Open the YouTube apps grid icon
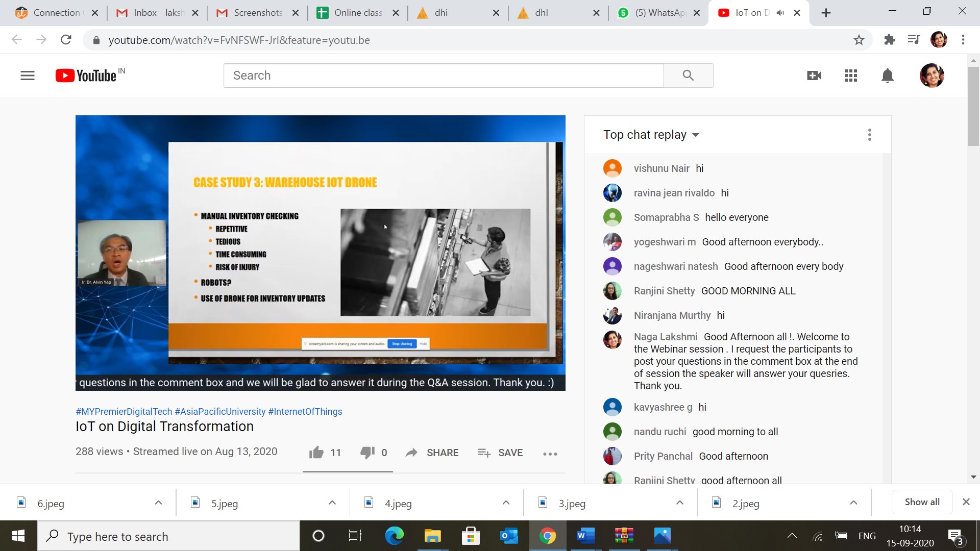This screenshot has height=551, width=980. pyautogui.click(x=851, y=76)
